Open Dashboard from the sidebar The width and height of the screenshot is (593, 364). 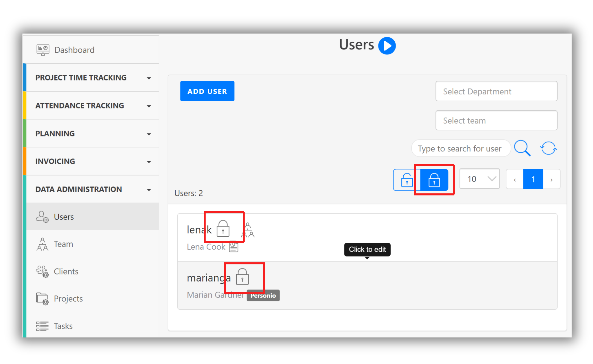[x=74, y=50]
